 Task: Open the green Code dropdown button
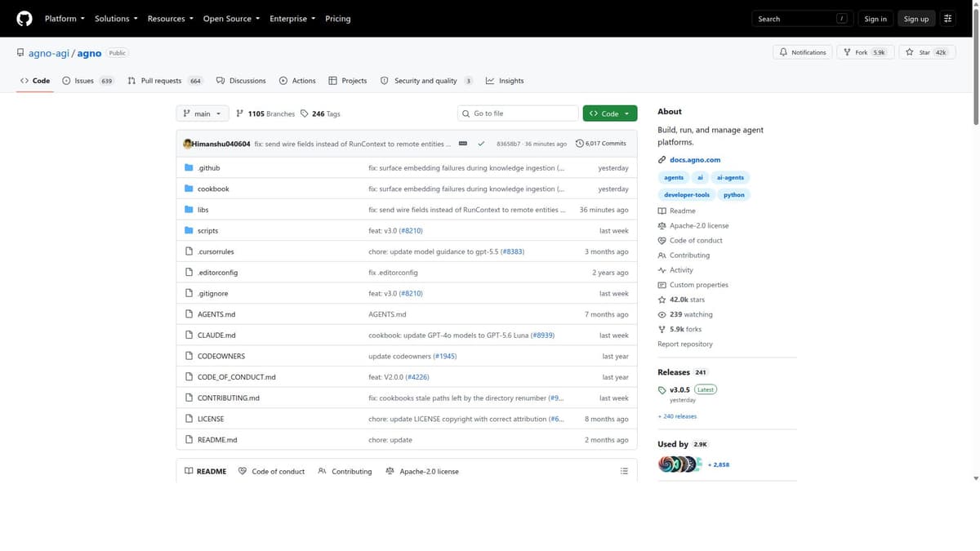tap(610, 113)
